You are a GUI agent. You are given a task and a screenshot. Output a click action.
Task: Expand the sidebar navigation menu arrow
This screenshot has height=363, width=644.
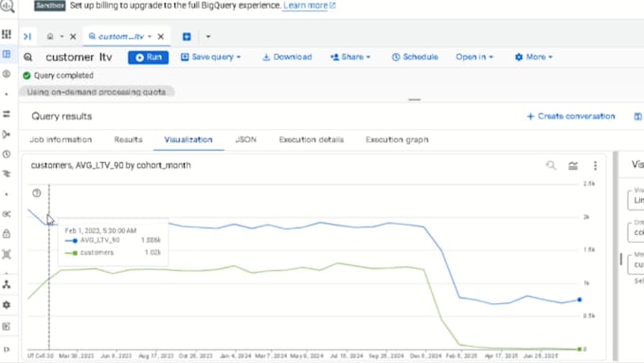point(7,350)
